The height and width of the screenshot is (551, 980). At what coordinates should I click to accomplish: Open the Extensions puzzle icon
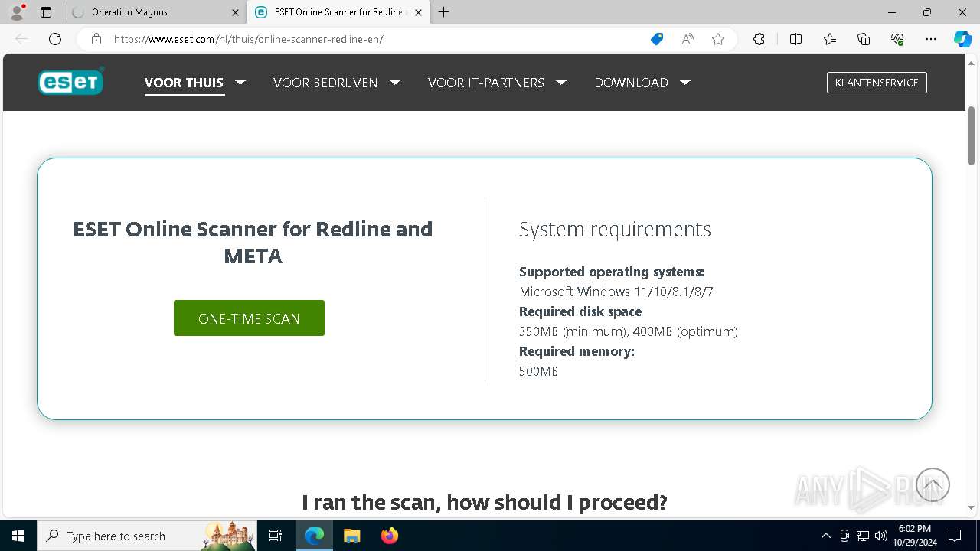759,39
